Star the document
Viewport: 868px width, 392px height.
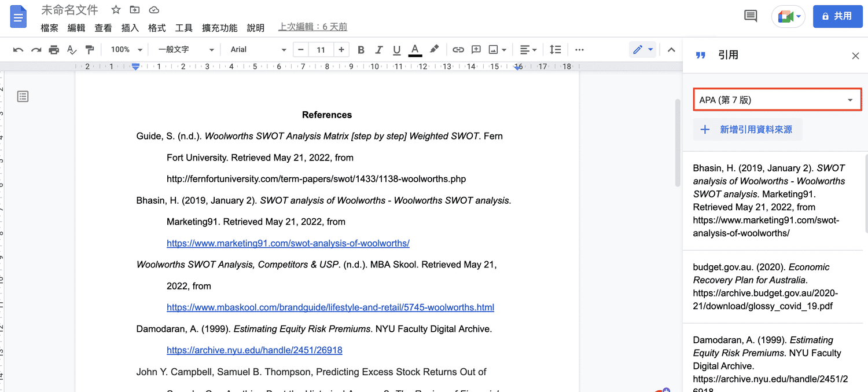tap(116, 10)
